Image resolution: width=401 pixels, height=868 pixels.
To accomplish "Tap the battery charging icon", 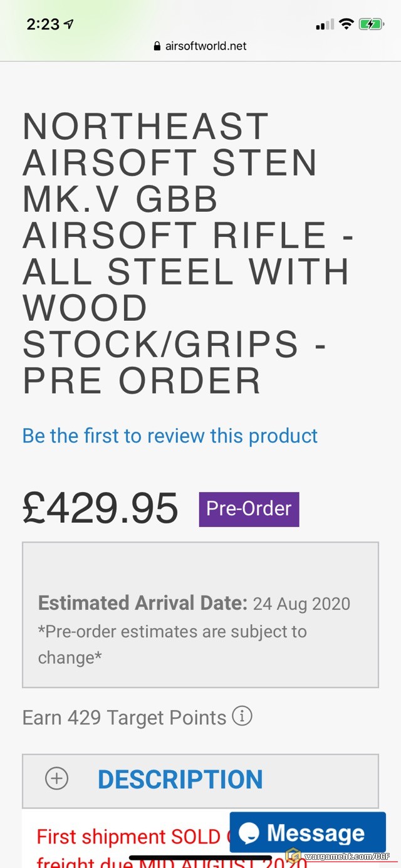I will [370, 24].
